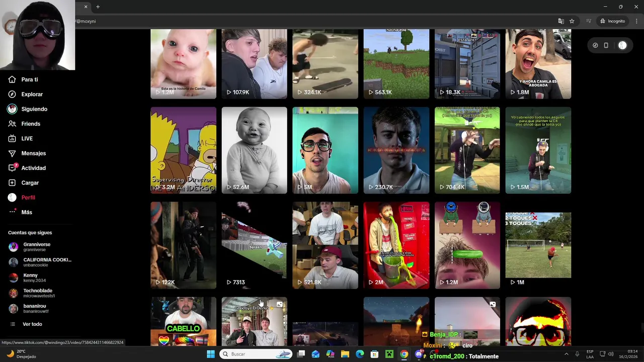Open Outlook from the taskbar
The width and height of the screenshot is (644, 362).
tap(315, 354)
